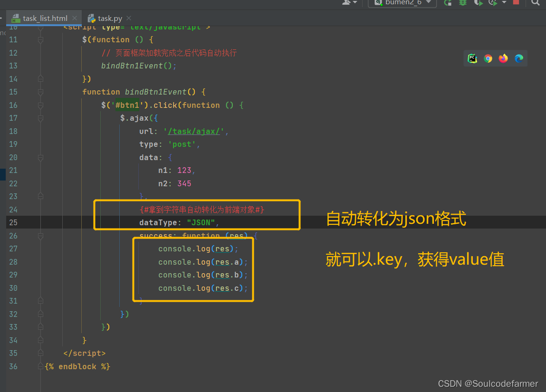This screenshot has height=392, width=546.
Task: Click the n1 value 123
Action: click(x=184, y=170)
